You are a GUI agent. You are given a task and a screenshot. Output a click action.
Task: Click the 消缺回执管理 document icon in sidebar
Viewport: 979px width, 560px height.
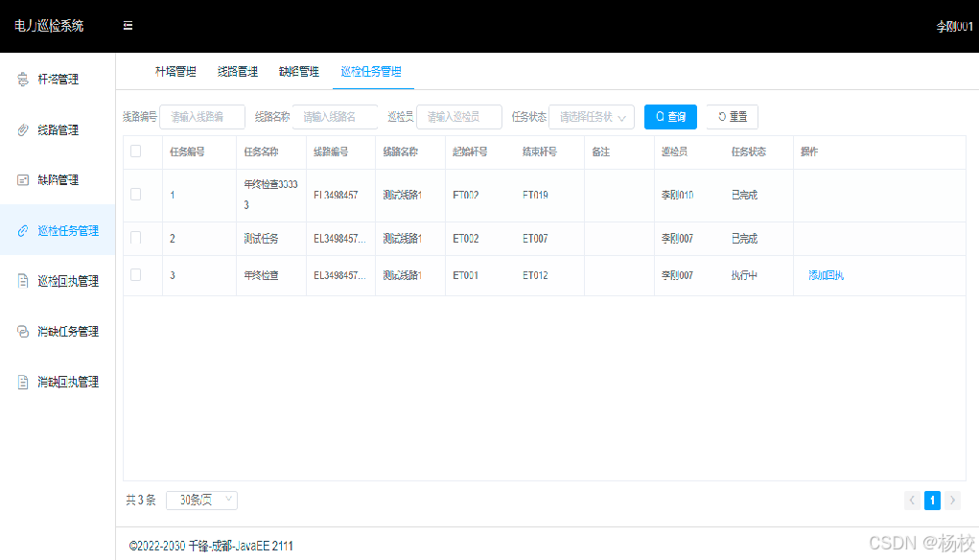point(21,382)
